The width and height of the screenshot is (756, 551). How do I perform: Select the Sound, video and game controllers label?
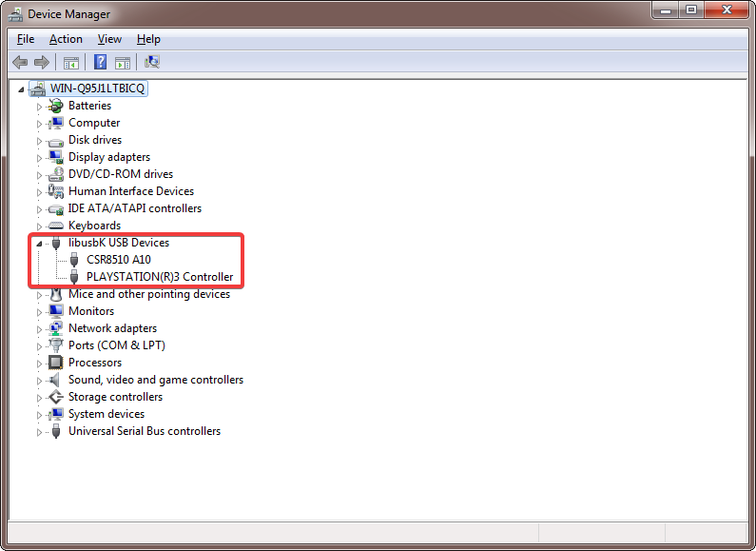tap(156, 380)
